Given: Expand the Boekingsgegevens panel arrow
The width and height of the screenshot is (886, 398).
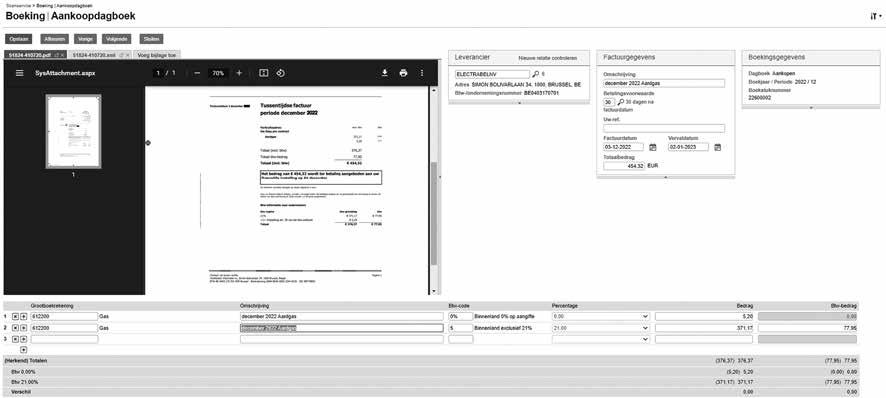Looking at the screenshot, I should tap(811, 107).
